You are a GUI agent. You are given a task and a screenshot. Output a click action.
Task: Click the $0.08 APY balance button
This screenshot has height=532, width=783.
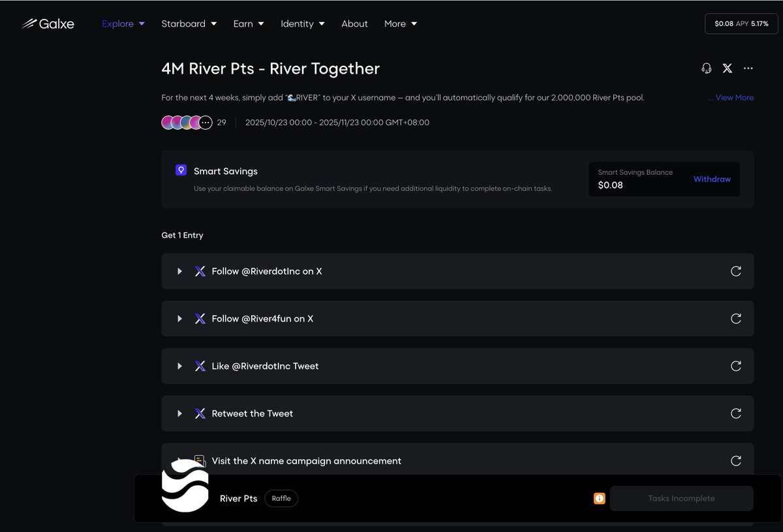click(x=741, y=23)
